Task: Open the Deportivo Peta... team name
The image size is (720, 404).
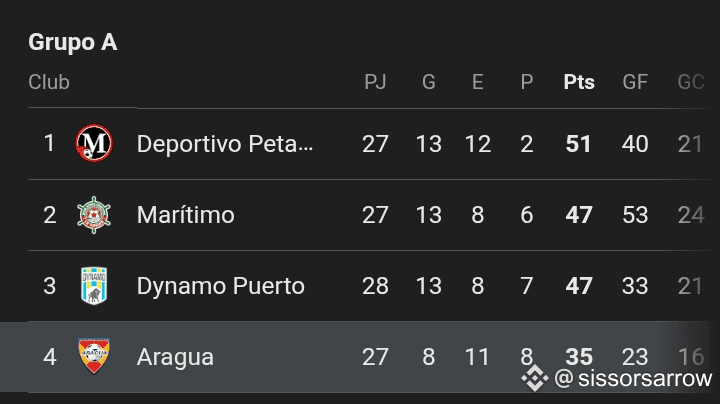Action: click(225, 144)
